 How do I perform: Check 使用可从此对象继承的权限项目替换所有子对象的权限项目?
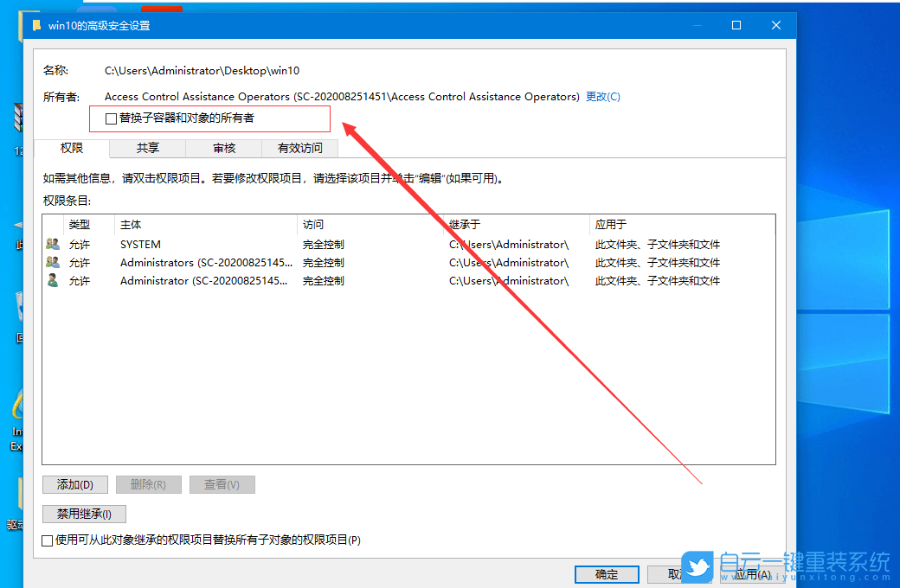point(48,540)
